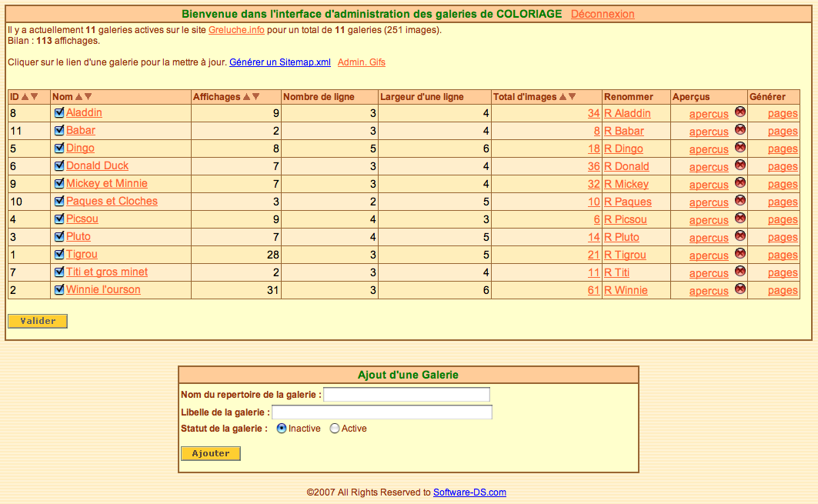
Task: Toggle the Tigrou gallery checkbox
Action: pyautogui.click(x=59, y=255)
